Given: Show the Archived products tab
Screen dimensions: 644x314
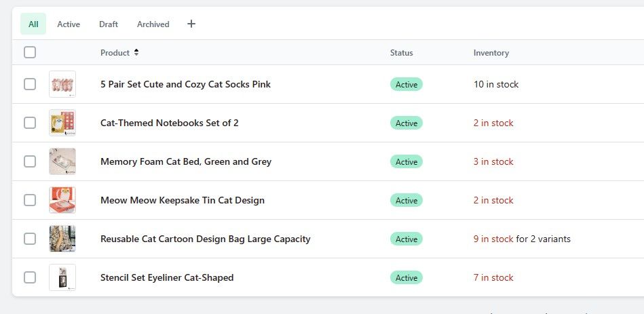Looking at the screenshot, I should 153,24.
